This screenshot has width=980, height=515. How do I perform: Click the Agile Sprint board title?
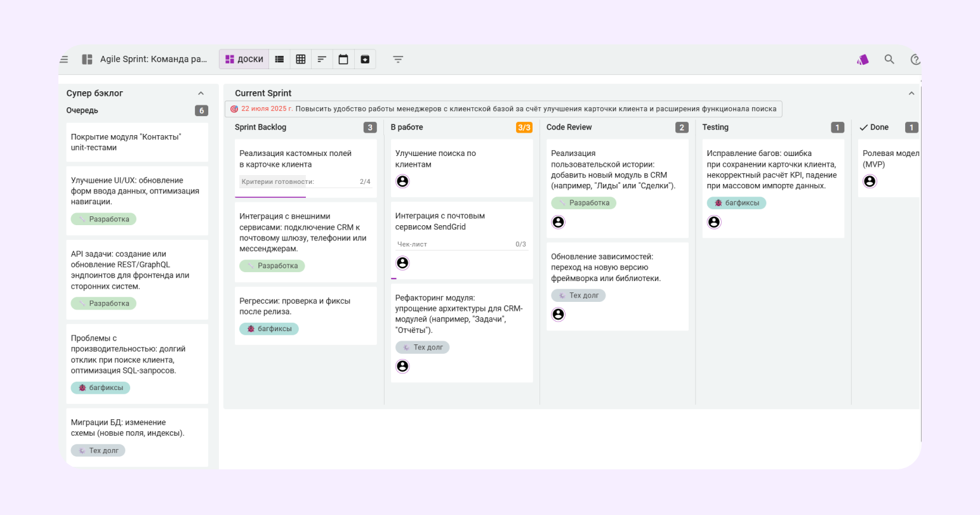tap(154, 60)
